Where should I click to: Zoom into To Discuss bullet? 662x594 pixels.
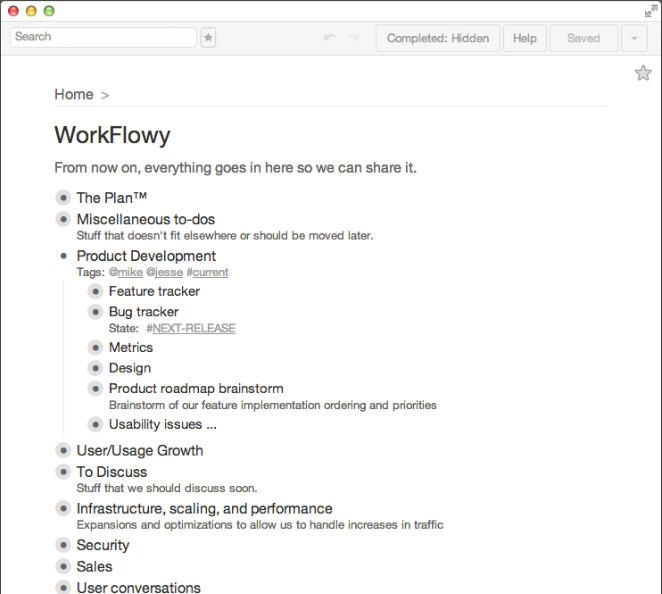click(x=63, y=472)
